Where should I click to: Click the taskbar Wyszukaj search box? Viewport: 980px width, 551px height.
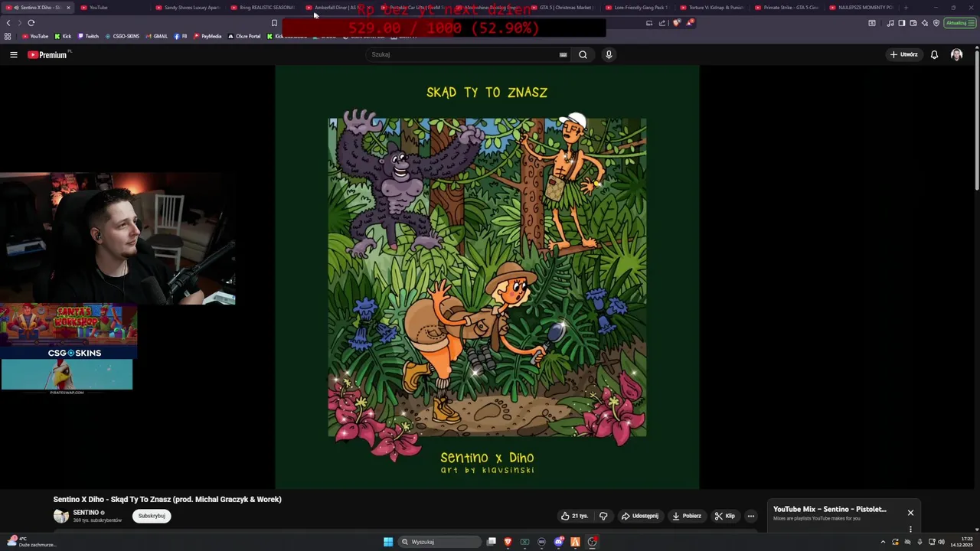point(439,542)
